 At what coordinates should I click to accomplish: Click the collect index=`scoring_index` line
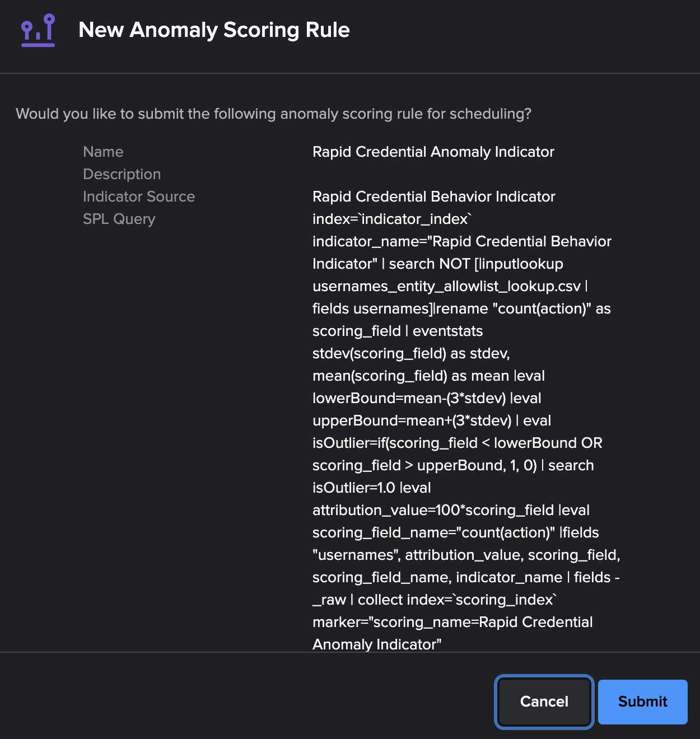456,600
